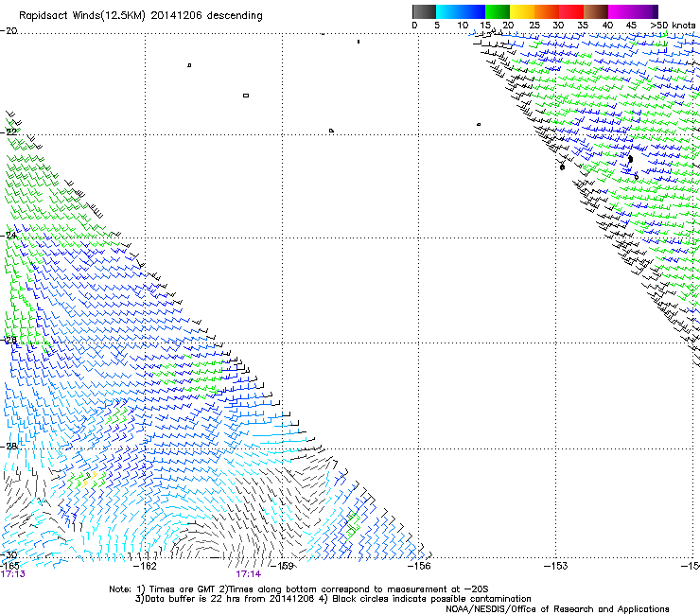Click the cyan-to-blue 5-15 knots legend segment
700x615 pixels.
click(461, 11)
